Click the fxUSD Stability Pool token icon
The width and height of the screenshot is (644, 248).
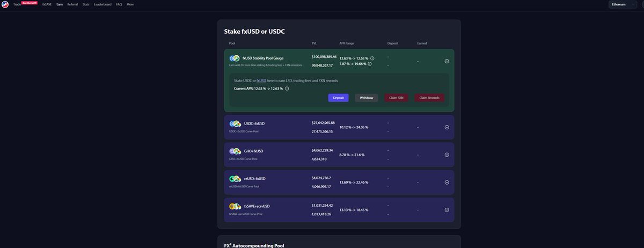(x=234, y=58)
